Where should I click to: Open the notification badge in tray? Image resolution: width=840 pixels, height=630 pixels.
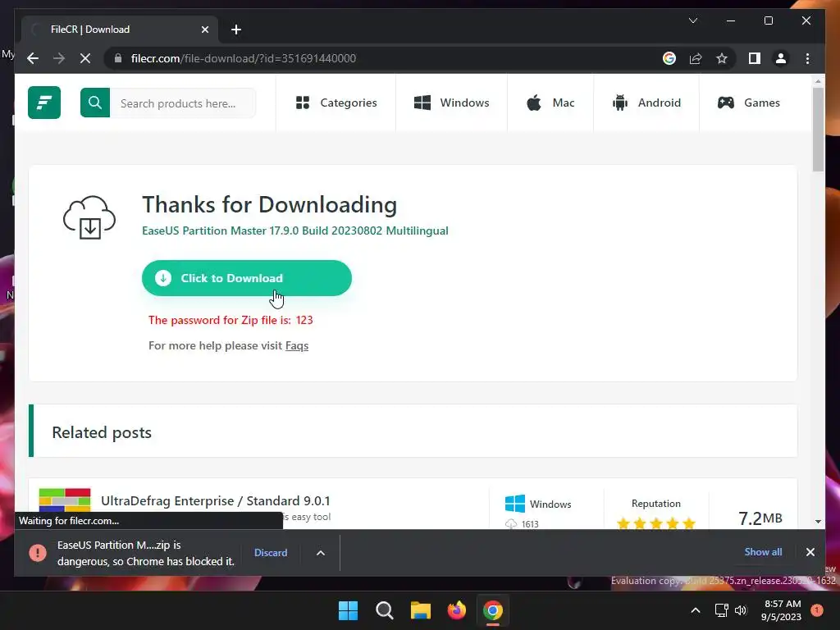(817, 609)
